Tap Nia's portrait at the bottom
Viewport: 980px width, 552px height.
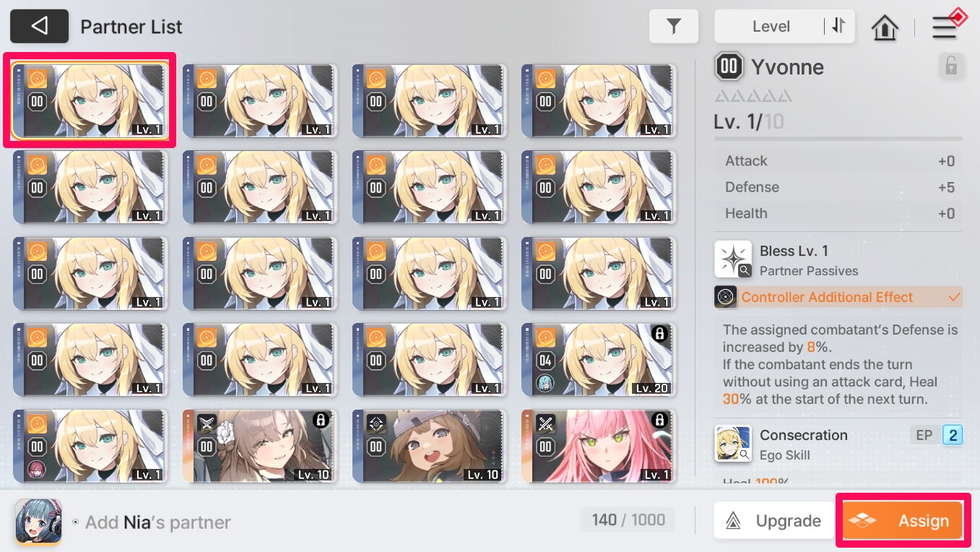click(x=38, y=521)
